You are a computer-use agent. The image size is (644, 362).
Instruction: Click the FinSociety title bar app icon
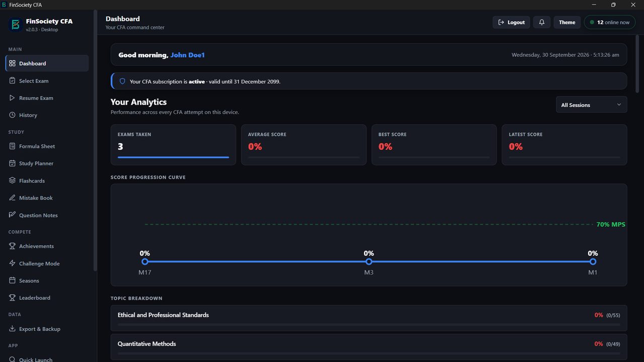[4, 5]
